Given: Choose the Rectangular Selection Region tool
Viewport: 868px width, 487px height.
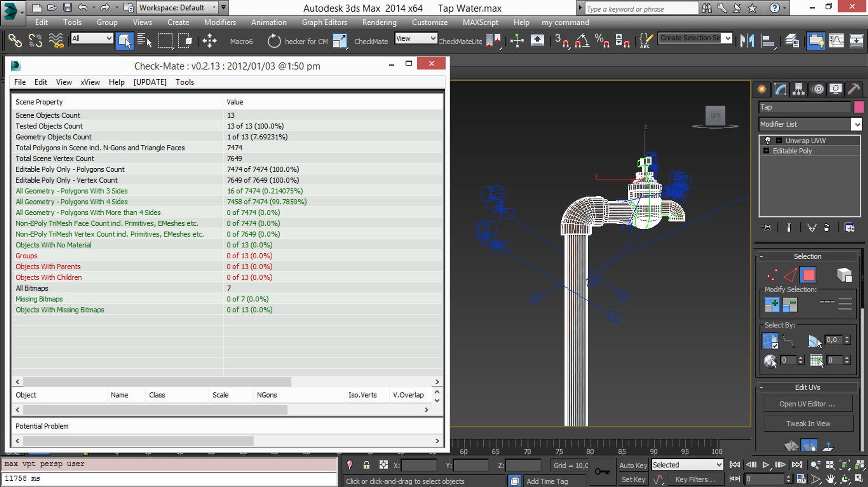Looking at the screenshot, I should point(165,41).
